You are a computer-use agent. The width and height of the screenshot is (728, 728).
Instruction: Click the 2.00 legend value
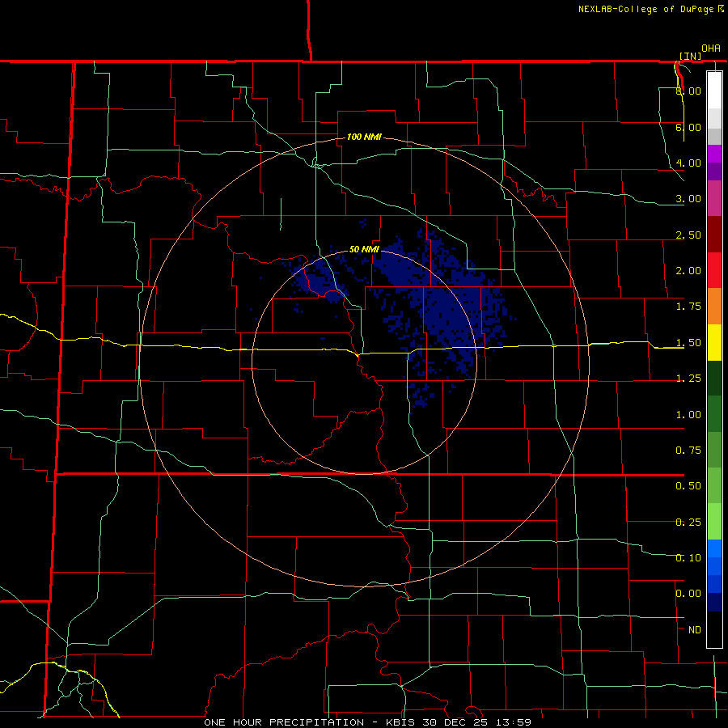(688, 271)
